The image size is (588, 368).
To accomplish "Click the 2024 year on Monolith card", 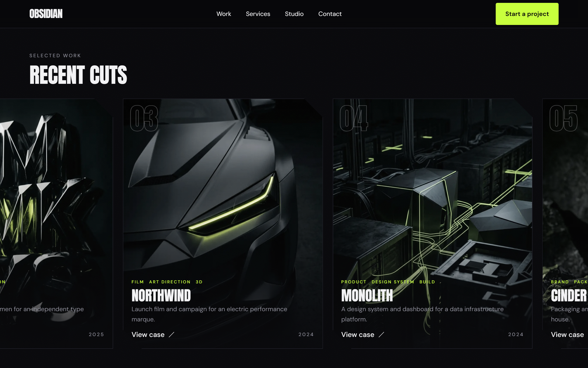I will click(x=516, y=334).
